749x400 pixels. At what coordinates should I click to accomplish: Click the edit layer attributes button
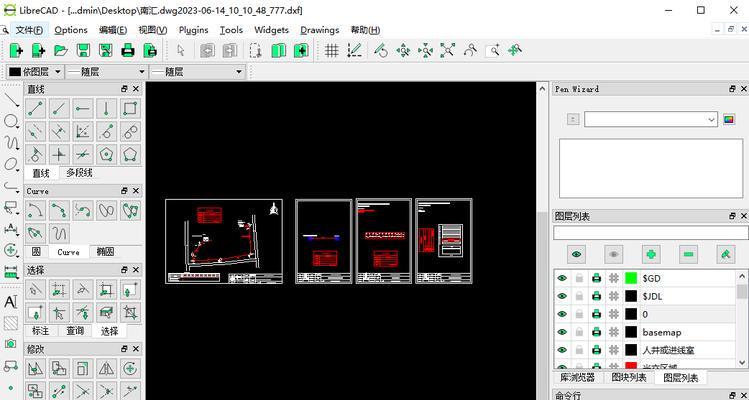click(726, 254)
